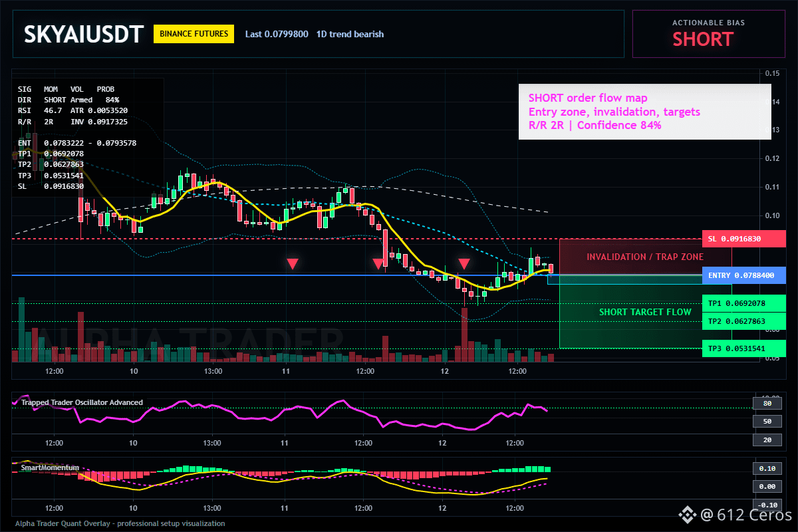The width and height of the screenshot is (798, 532).
Task: Click the R/R 2R | Confidence 84% line
Action: click(595, 125)
